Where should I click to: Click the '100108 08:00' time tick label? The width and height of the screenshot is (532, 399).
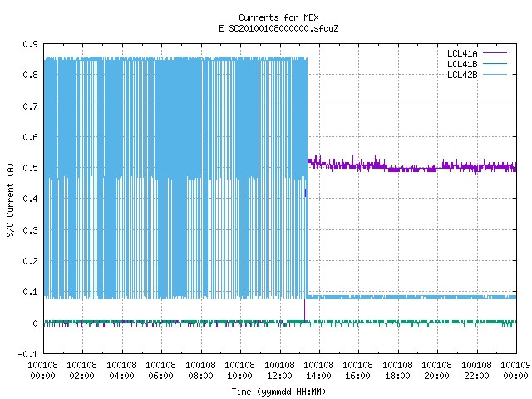(200, 371)
